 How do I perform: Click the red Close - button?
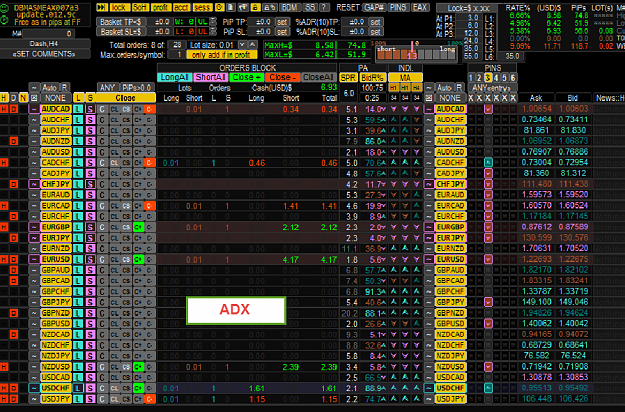coord(283,77)
